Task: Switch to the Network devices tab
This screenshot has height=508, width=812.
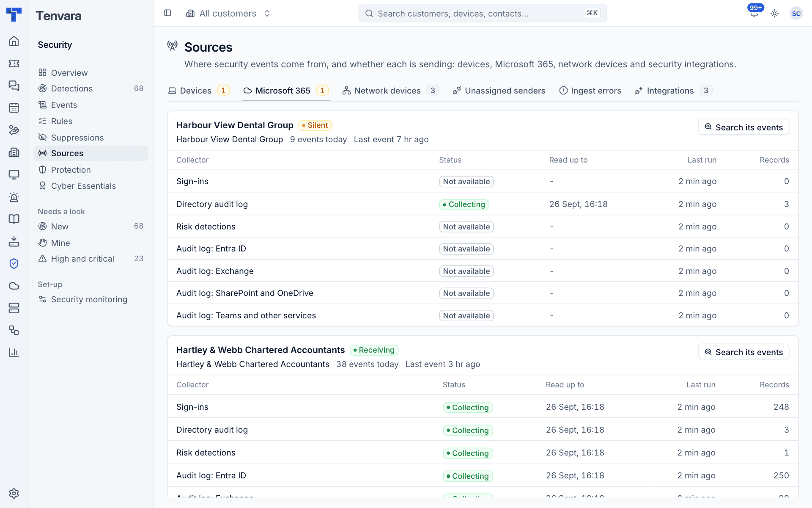Action: pyautogui.click(x=390, y=91)
